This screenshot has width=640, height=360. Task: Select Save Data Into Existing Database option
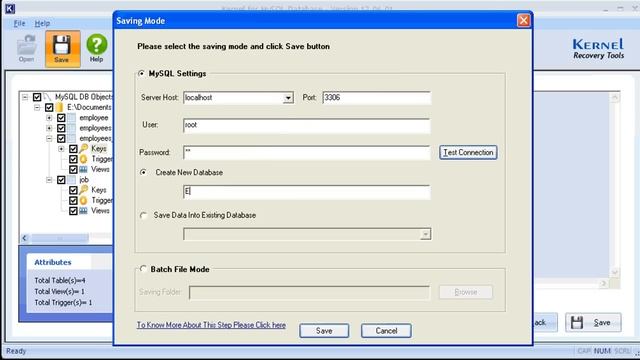click(x=143, y=215)
